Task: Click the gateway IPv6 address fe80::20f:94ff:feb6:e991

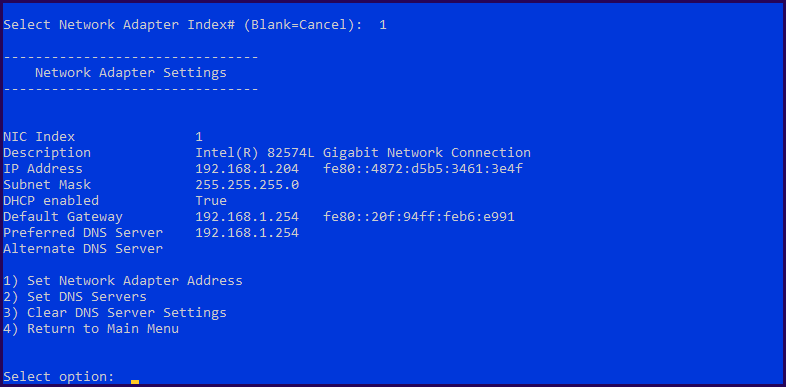Action: pyautogui.click(x=419, y=217)
